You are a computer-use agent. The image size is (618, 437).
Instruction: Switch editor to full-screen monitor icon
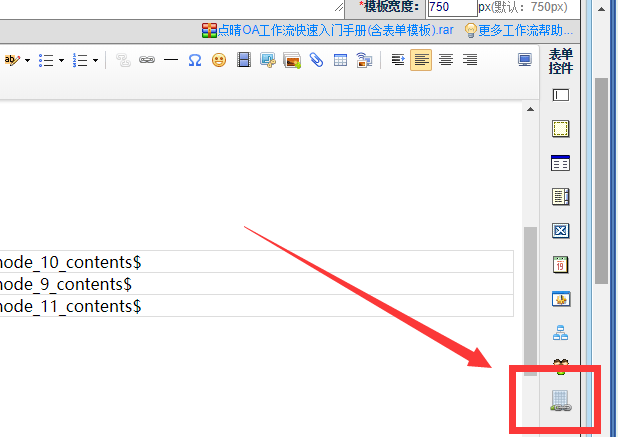(x=525, y=60)
